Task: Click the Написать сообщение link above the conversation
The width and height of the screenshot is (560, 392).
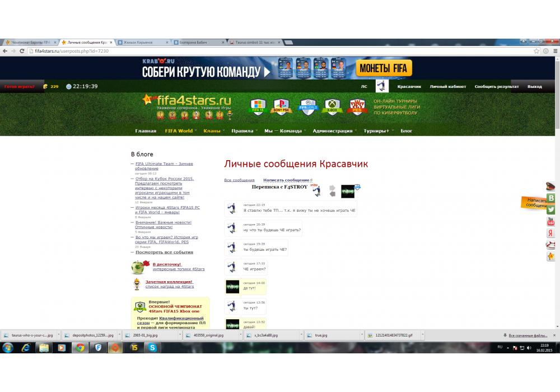Action: (x=286, y=180)
